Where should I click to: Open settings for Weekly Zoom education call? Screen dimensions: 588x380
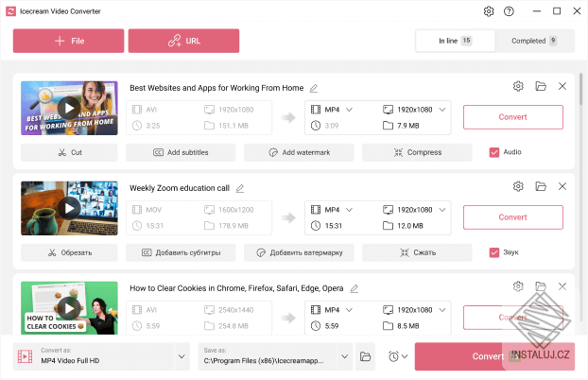tap(518, 186)
